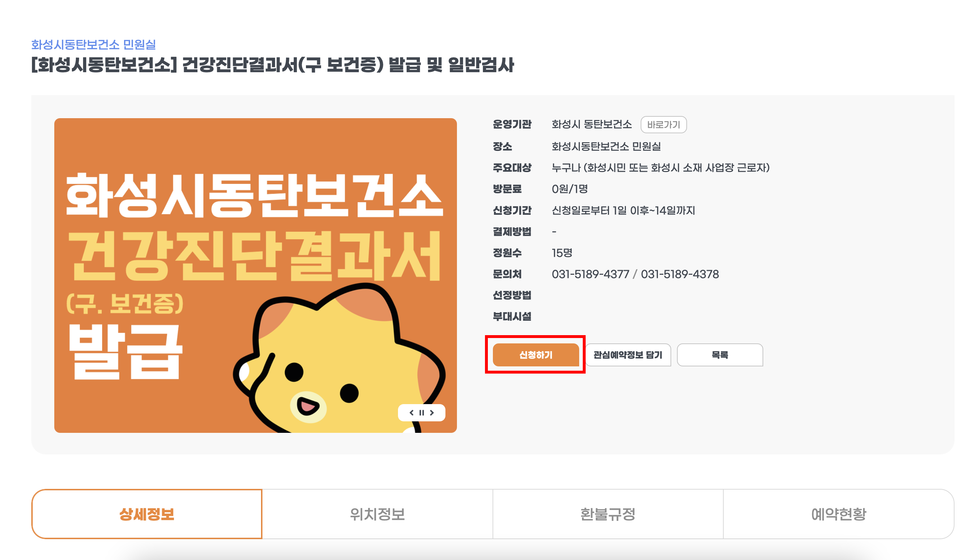Switch to the 예약현황 tab
Screen dimensions: 975x560
pyautogui.click(x=838, y=514)
